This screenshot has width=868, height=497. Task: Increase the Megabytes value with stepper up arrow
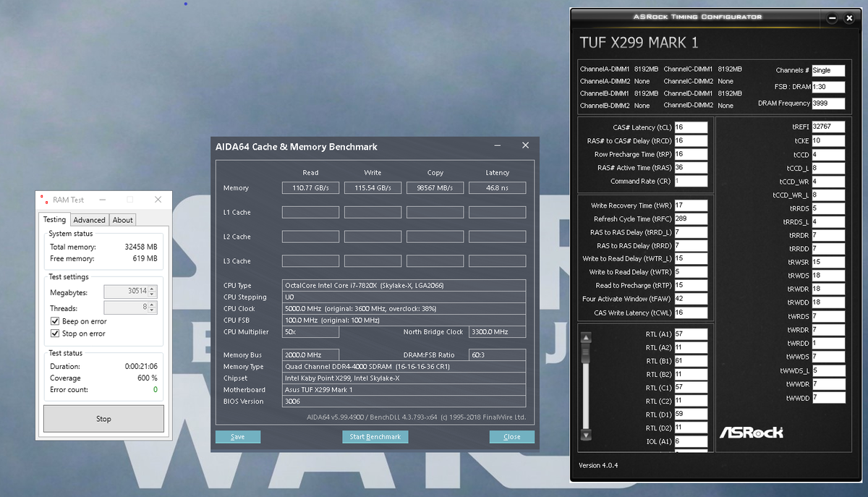tap(152, 288)
